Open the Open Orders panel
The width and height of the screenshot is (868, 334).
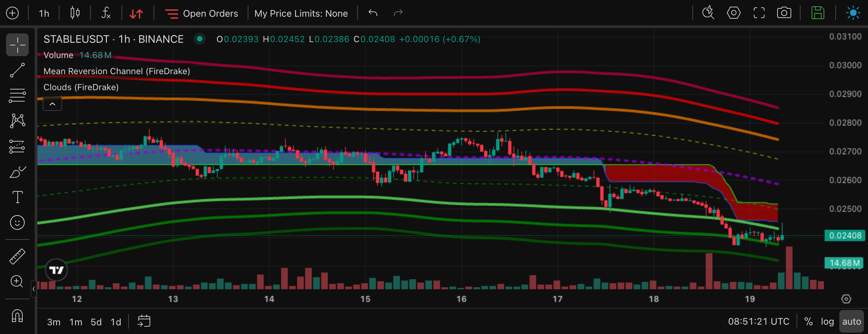pos(201,13)
